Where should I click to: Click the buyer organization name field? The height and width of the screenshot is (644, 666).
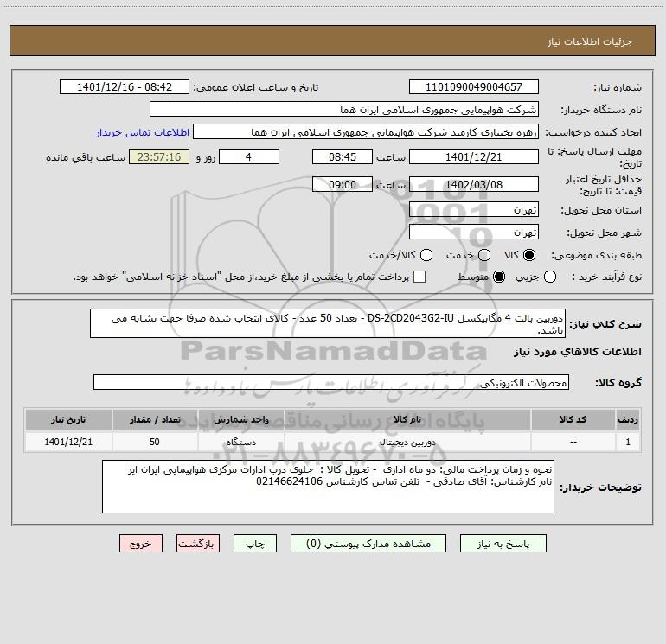click(x=343, y=110)
